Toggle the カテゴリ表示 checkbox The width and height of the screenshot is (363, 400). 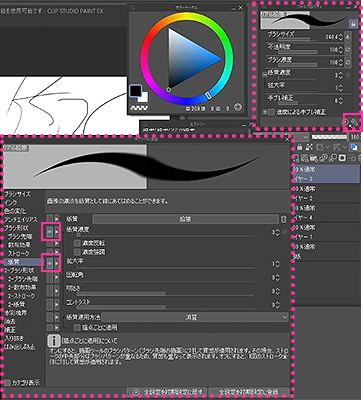8,383
